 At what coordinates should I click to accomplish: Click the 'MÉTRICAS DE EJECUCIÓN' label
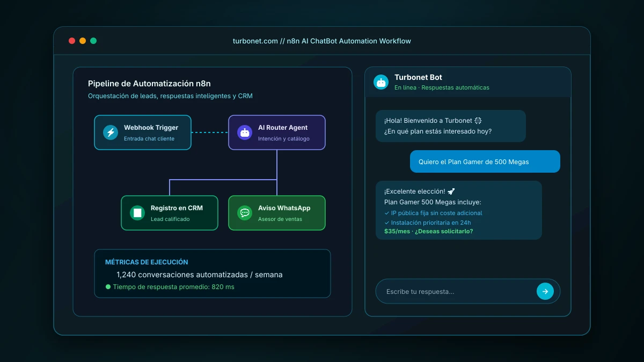[147, 262]
